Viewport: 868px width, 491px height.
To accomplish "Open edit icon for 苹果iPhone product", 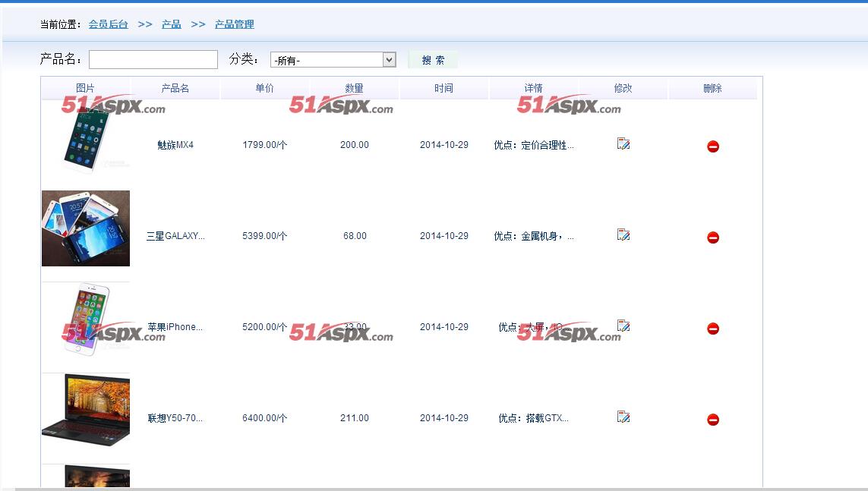I will click(x=623, y=326).
